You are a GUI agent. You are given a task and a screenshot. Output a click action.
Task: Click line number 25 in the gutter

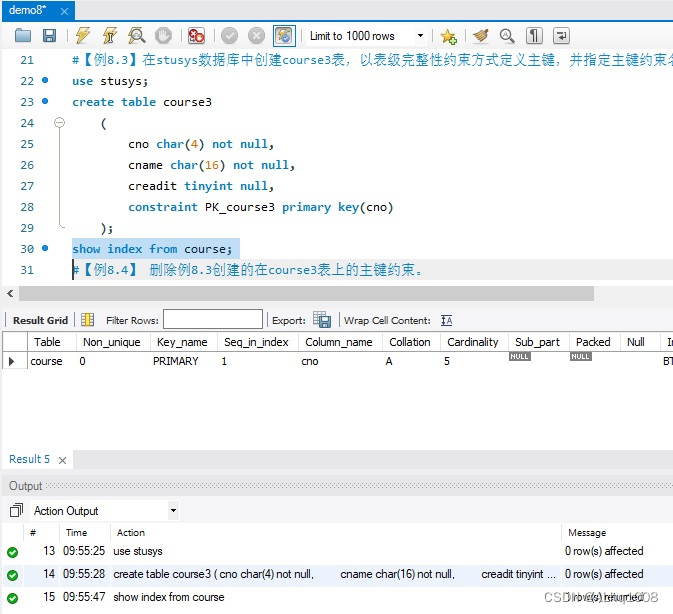click(x=27, y=144)
